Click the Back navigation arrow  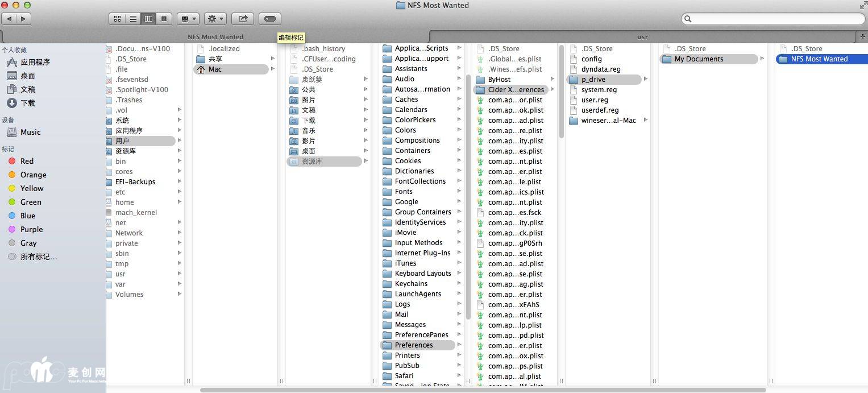click(10, 19)
